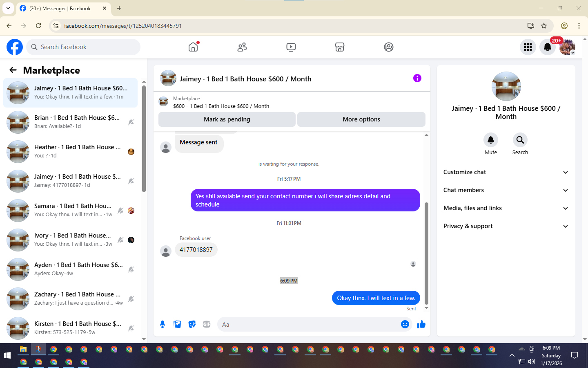Open the Video tab icon
588x368 pixels.
pos(291,47)
